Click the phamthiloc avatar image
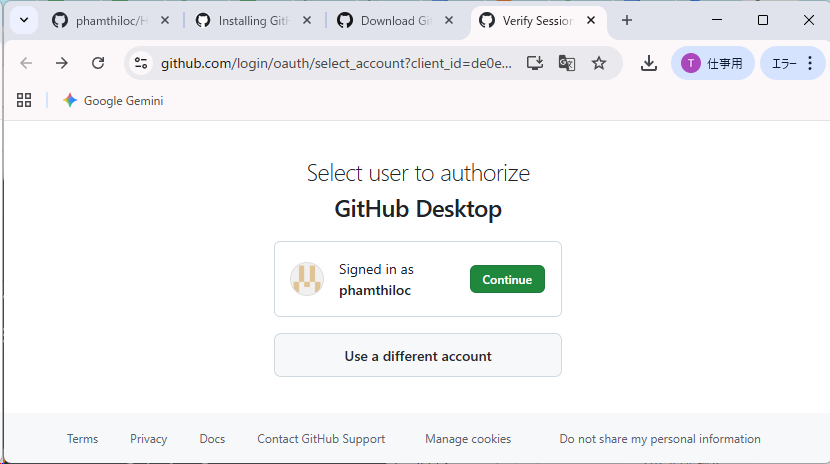 (x=307, y=279)
